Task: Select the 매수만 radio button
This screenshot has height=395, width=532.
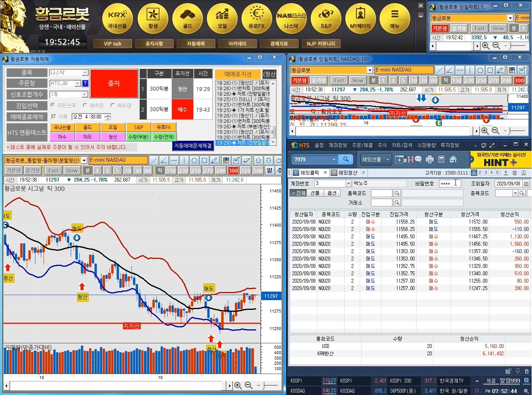Action: [x=85, y=105]
